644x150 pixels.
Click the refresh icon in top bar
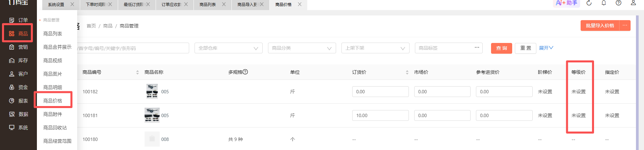(589, 3)
